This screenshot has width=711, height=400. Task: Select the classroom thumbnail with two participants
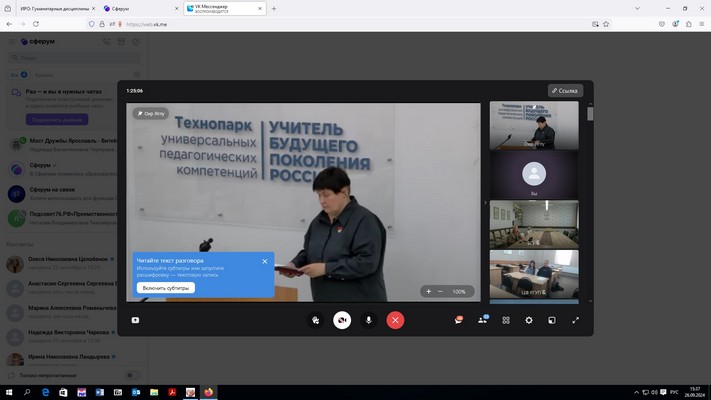pyautogui.click(x=534, y=274)
